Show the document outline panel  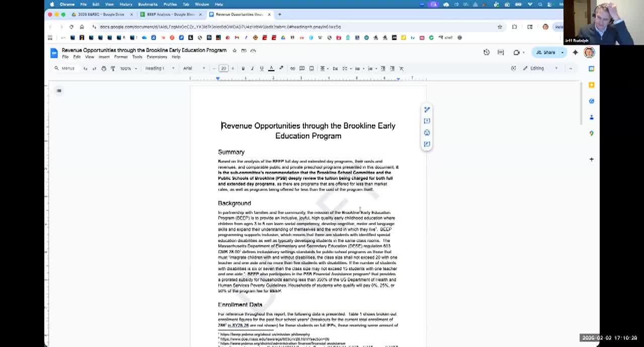[59, 91]
